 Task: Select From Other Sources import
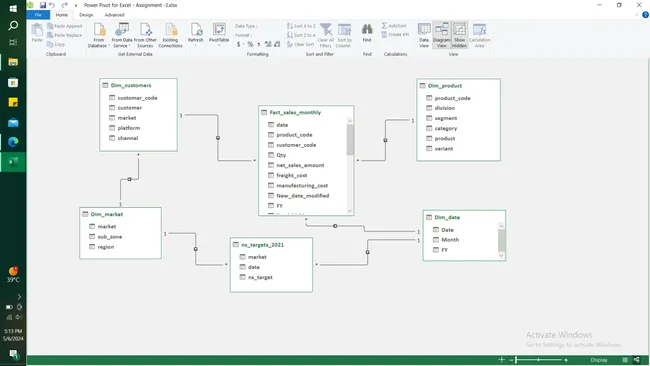tap(145, 35)
